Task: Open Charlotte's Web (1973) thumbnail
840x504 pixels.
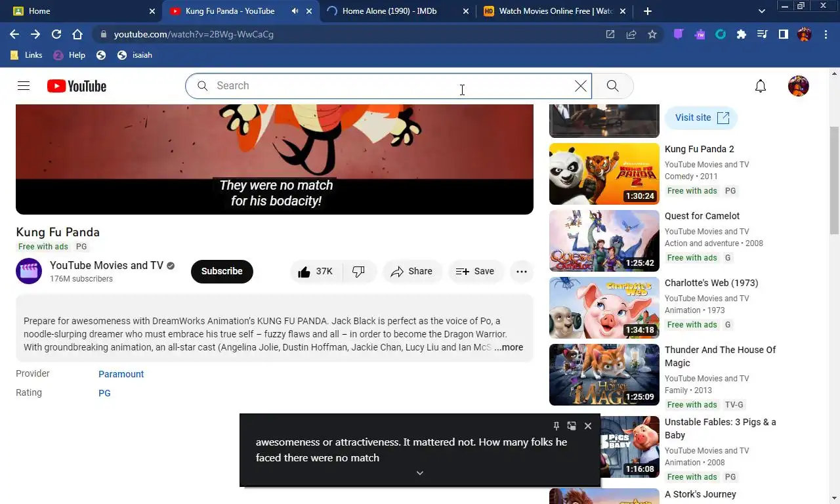Action: point(604,308)
